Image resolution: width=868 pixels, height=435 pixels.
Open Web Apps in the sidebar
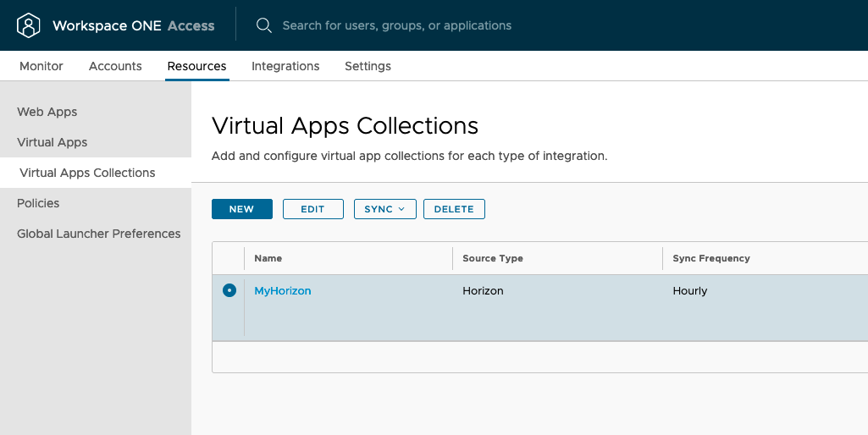tap(47, 112)
